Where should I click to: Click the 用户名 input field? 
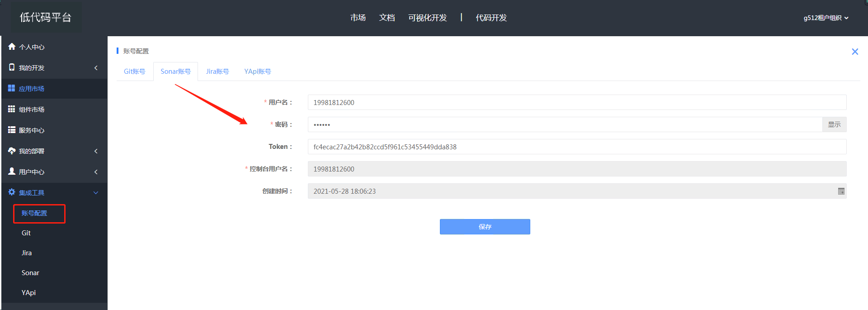pyautogui.click(x=577, y=102)
